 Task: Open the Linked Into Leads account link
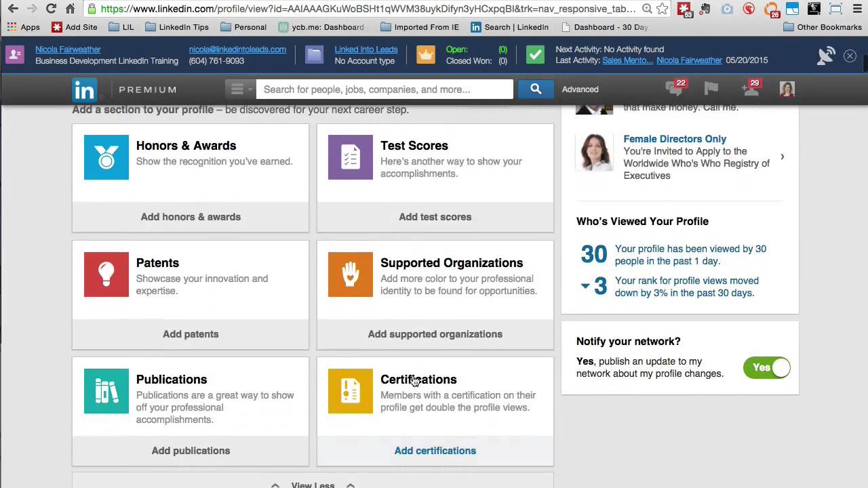(366, 49)
